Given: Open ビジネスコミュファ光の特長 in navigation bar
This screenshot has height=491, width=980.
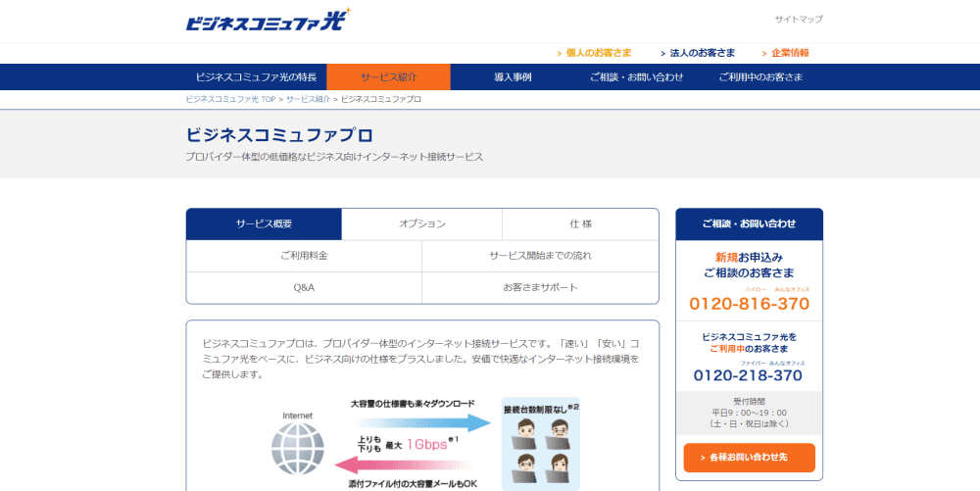Looking at the screenshot, I should click(x=256, y=76).
